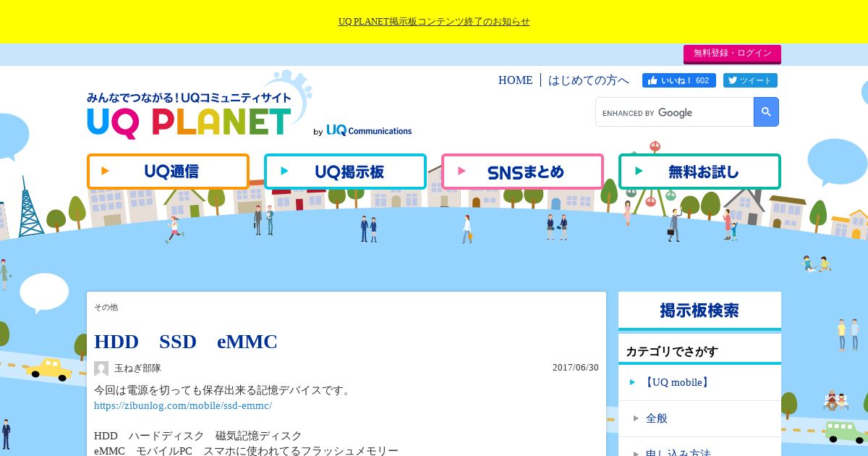Open the zibunlog.com ssd-emmc link

[x=183, y=405]
